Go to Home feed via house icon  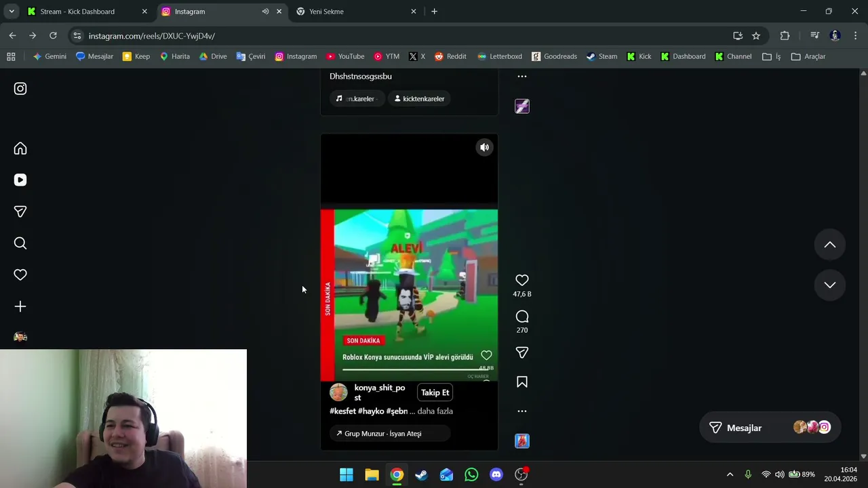[x=20, y=148]
